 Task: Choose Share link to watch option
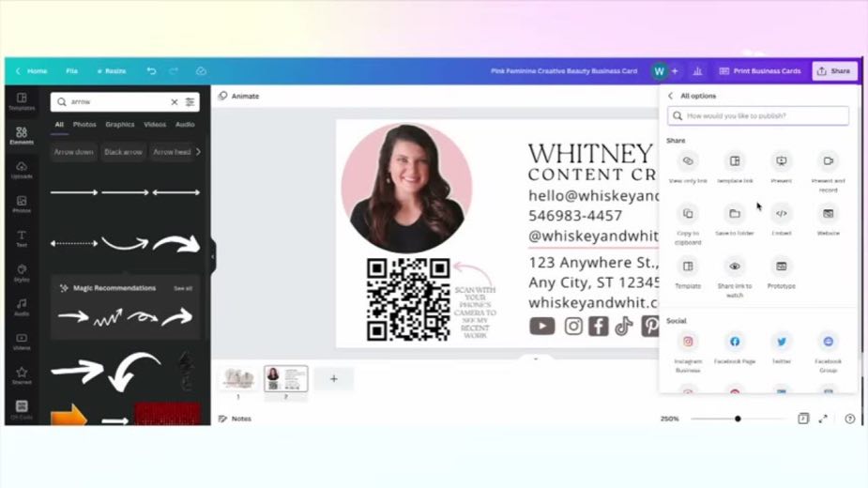point(735,278)
